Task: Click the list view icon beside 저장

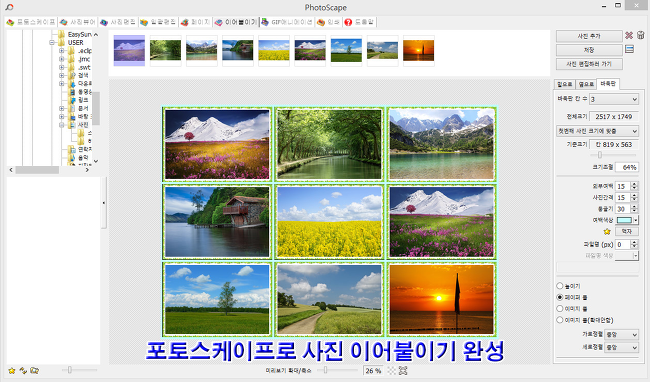Action: click(x=629, y=49)
